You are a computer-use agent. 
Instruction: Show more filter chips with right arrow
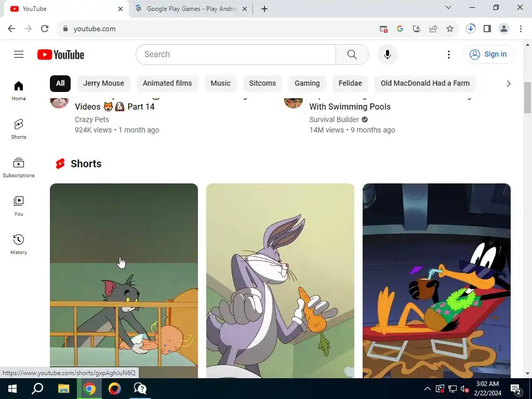(508, 84)
